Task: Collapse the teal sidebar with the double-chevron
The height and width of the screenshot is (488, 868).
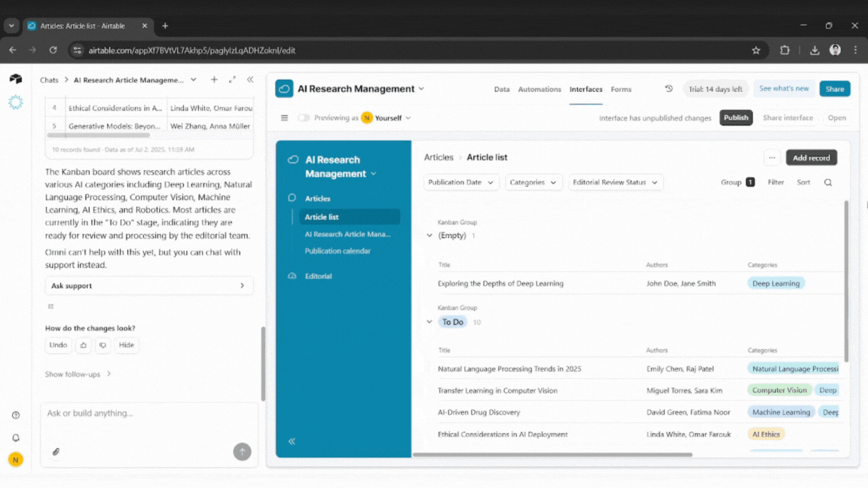Action: pyautogui.click(x=292, y=441)
